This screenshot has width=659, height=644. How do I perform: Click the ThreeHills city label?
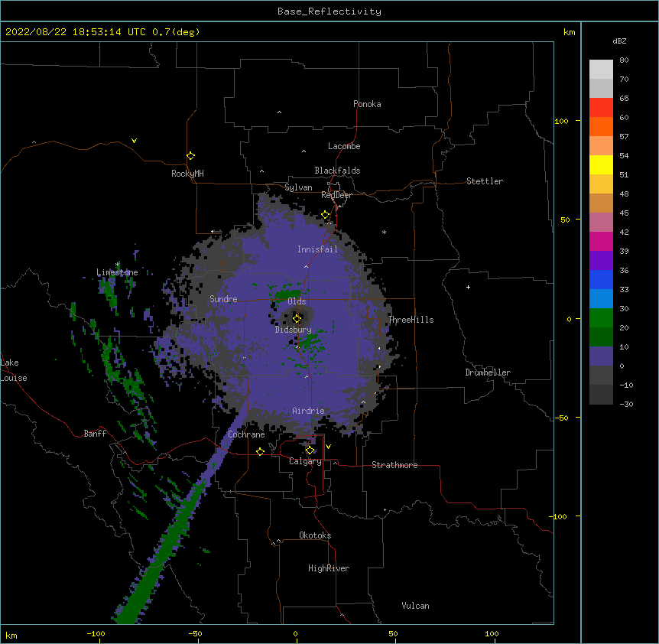click(x=411, y=320)
